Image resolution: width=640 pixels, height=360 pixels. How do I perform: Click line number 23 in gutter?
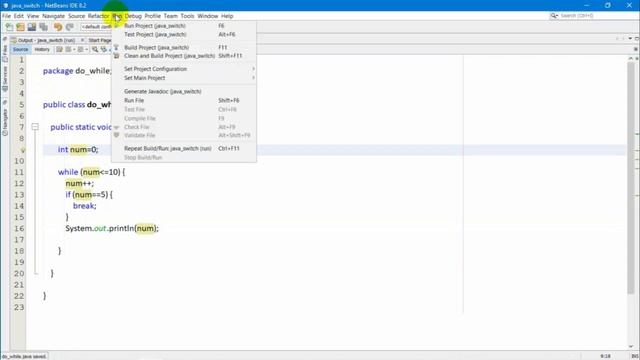point(19,307)
